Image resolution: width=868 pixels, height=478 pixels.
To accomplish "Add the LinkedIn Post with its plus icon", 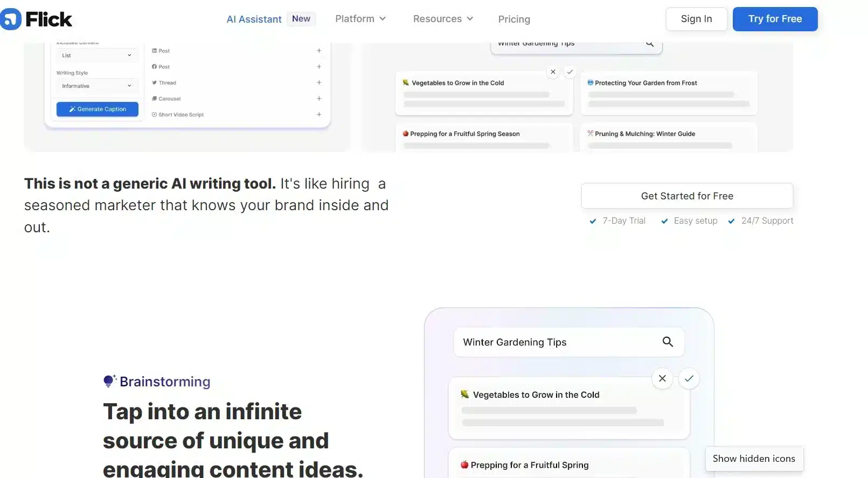I will point(319,51).
